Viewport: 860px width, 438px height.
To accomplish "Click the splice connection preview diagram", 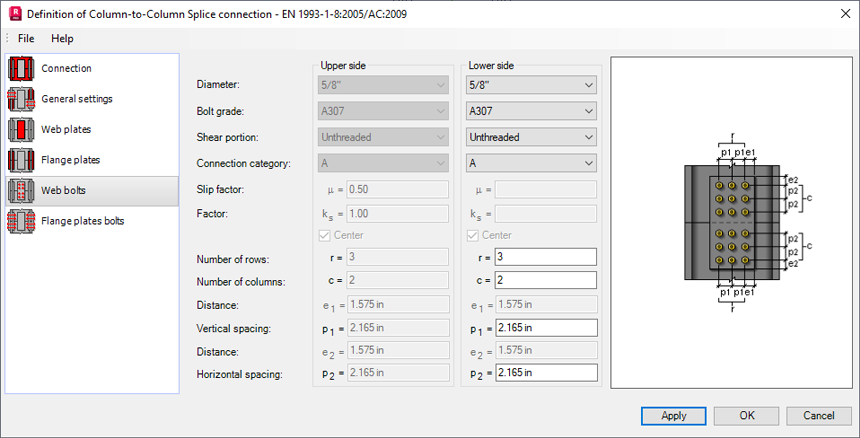I will 732,222.
